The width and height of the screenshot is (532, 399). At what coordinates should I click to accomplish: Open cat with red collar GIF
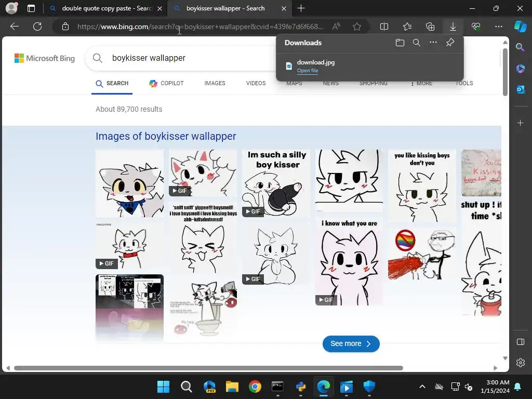[129, 246]
